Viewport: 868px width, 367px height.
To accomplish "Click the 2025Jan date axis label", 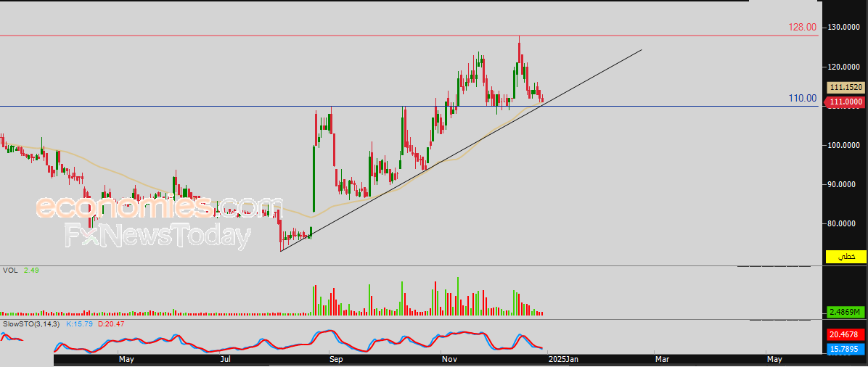I will click(x=563, y=360).
